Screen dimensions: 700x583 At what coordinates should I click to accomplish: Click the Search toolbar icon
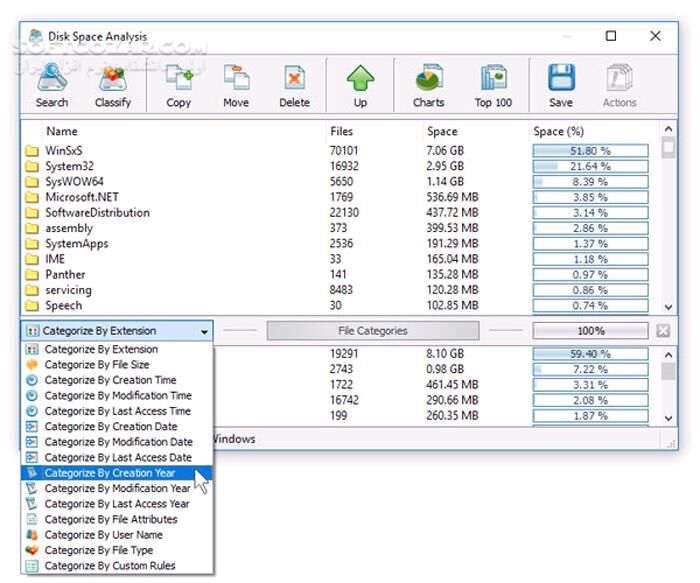pos(52,84)
